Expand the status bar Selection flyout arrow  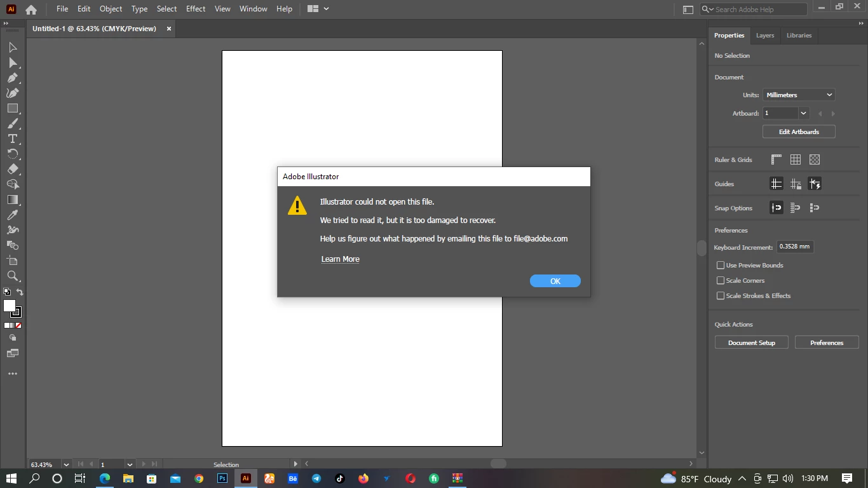[295, 464]
